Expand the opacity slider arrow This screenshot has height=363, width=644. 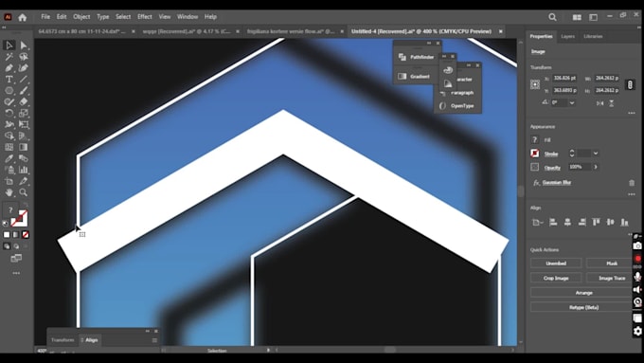pyautogui.click(x=596, y=167)
